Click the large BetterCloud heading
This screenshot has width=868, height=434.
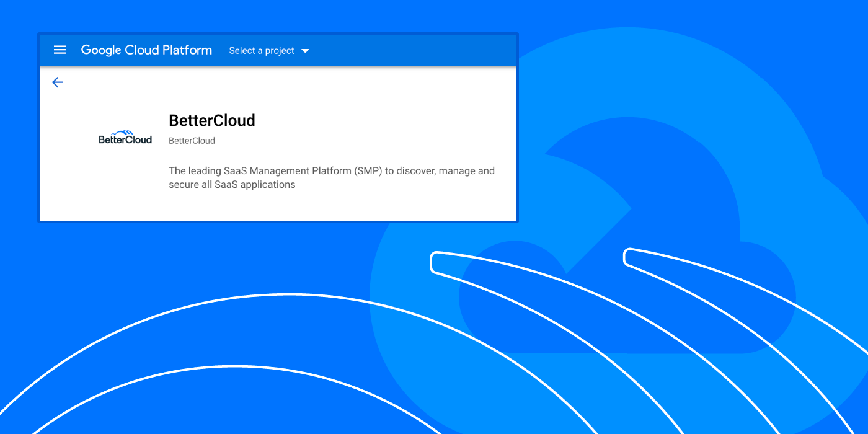[212, 120]
